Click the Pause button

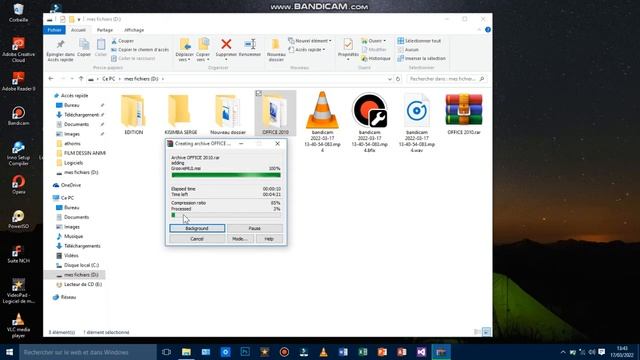pos(255,228)
